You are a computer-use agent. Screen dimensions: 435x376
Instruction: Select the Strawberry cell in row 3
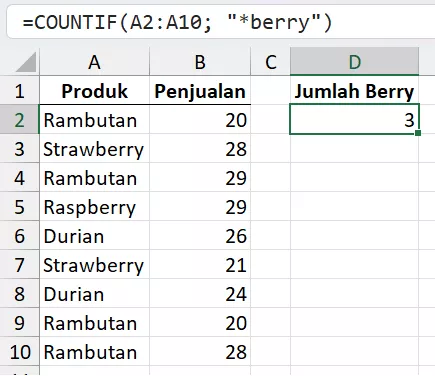click(94, 149)
